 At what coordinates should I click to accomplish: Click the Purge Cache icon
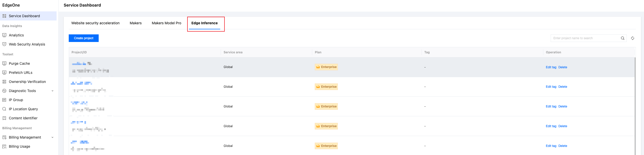[4, 63]
